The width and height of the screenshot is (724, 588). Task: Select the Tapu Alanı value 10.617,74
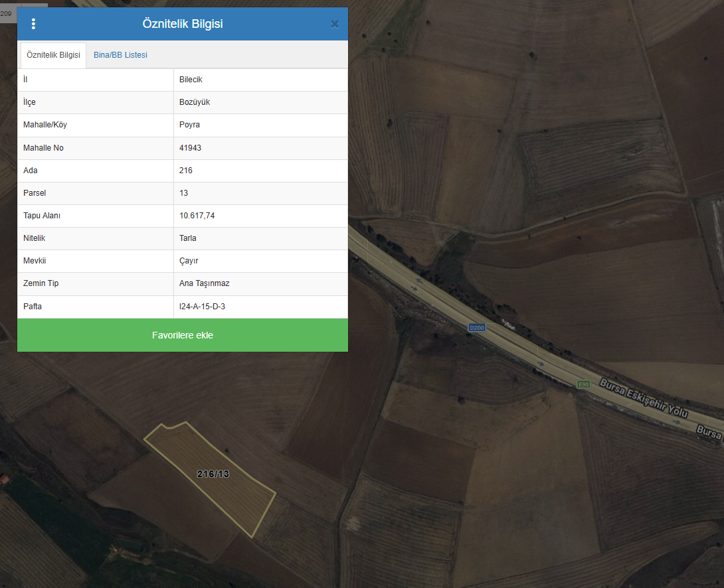pyautogui.click(x=197, y=216)
